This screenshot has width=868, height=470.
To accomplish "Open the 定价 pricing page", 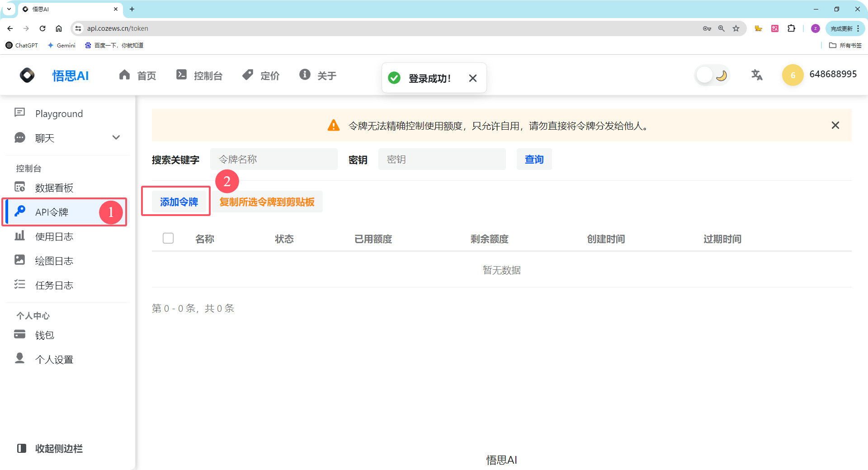I will pyautogui.click(x=261, y=75).
